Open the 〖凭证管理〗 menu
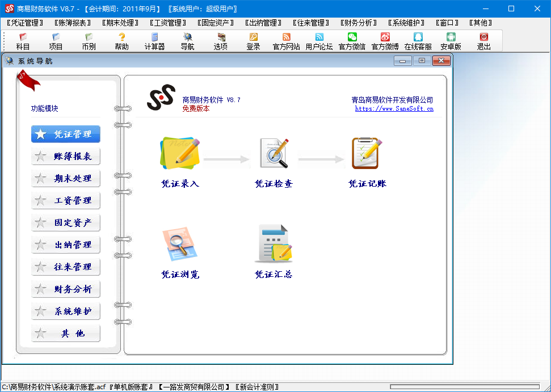This screenshot has width=551, height=392. pyautogui.click(x=25, y=23)
